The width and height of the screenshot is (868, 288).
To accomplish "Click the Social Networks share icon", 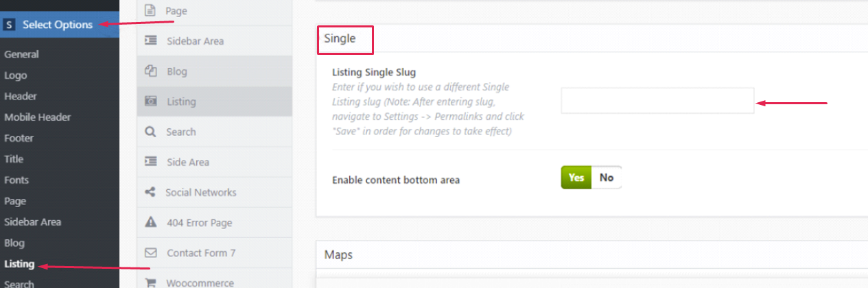I will point(150,193).
